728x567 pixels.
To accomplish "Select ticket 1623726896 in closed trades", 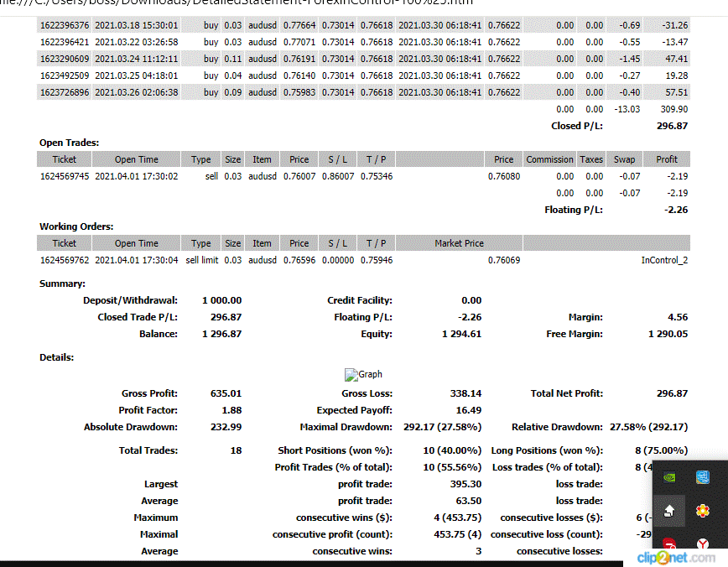I will 65,92.
